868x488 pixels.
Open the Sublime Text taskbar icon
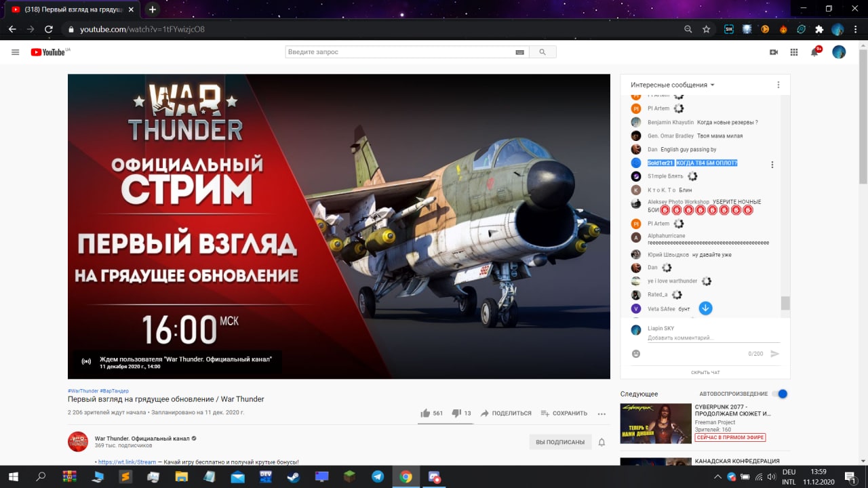pos(125,476)
